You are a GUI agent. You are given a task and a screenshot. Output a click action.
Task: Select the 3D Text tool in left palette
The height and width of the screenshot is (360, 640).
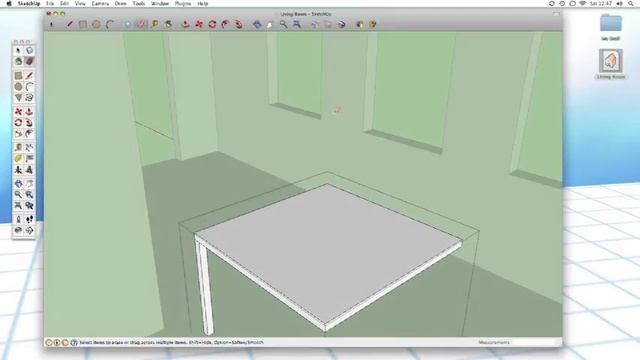tap(29, 170)
